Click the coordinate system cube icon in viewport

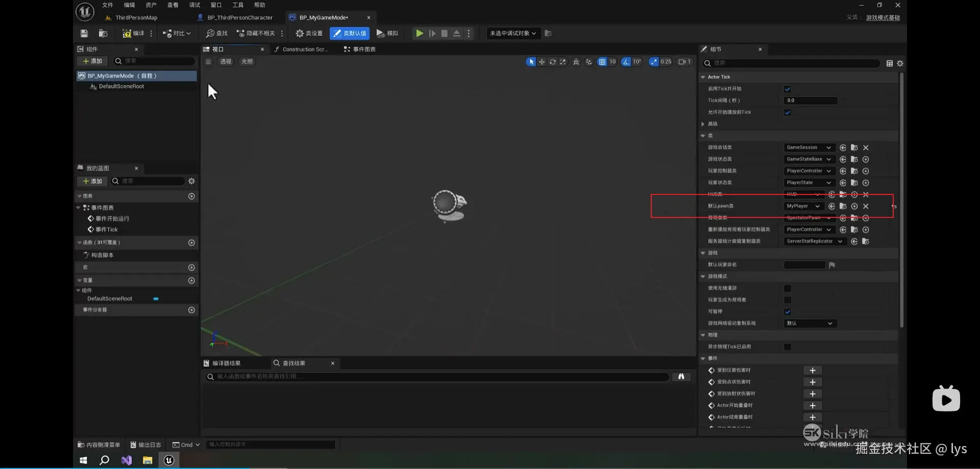(x=576, y=62)
